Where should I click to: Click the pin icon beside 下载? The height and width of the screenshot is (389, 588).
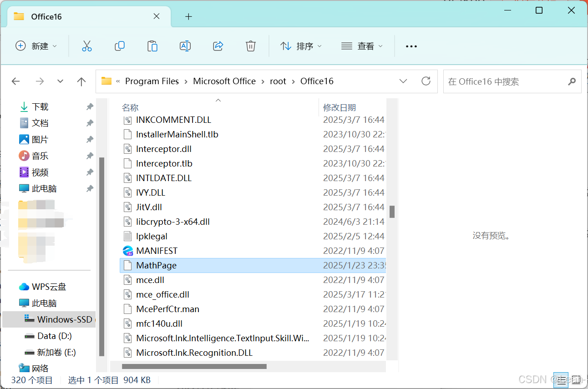[90, 107]
